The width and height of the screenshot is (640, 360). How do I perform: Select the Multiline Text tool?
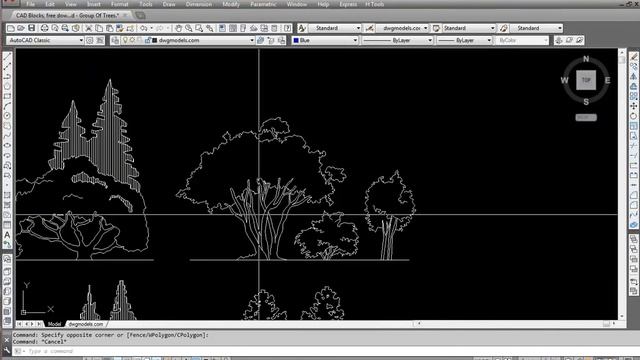point(7,235)
